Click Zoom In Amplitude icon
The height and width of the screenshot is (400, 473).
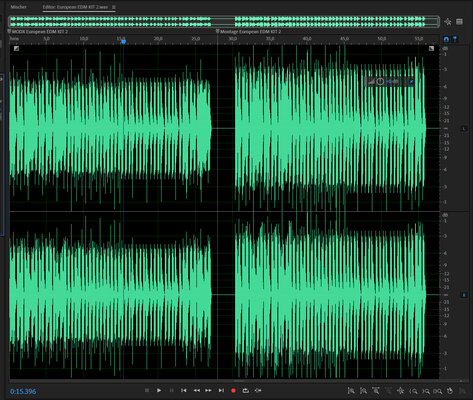coord(351,391)
